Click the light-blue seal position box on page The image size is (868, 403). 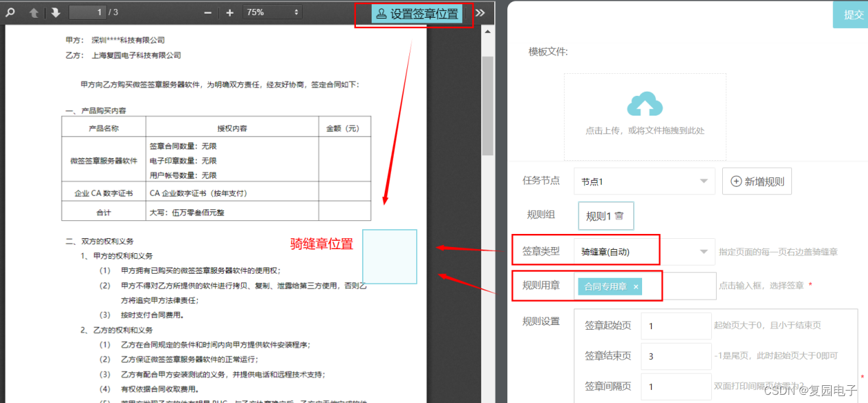[390, 257]
